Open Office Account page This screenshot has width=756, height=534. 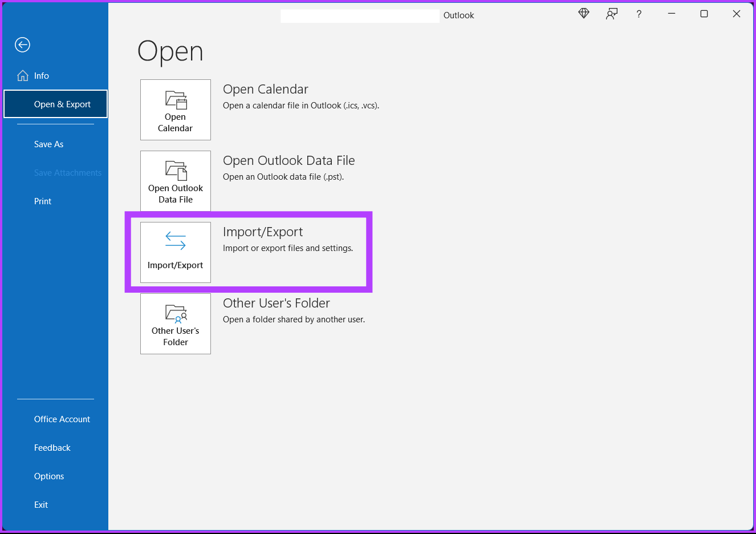[62, 419]
